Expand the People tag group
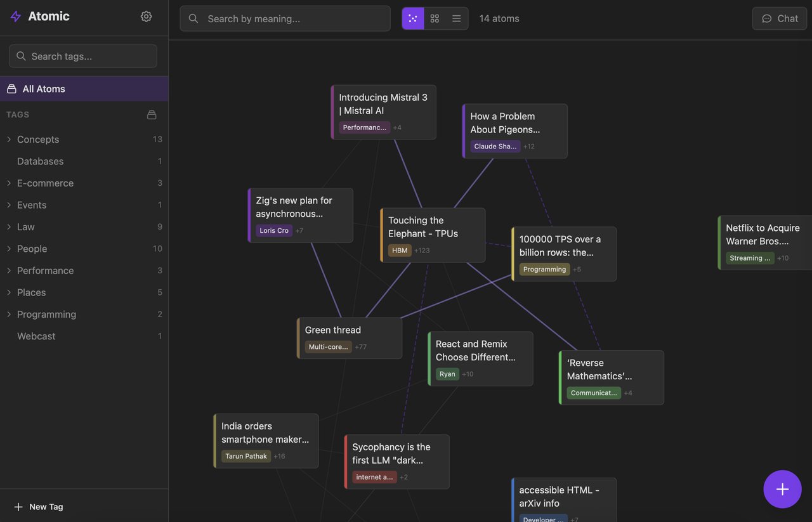The width and height of the screenshot is (812, 522). pos(8,249)
